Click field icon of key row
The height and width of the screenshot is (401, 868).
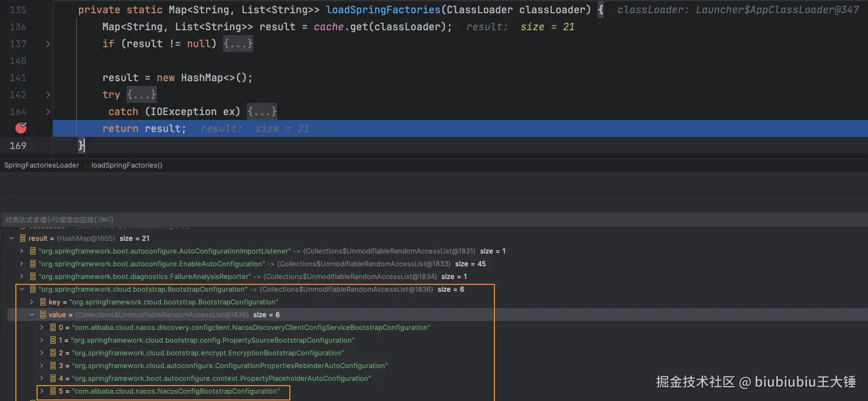click(x=43, y=302)
